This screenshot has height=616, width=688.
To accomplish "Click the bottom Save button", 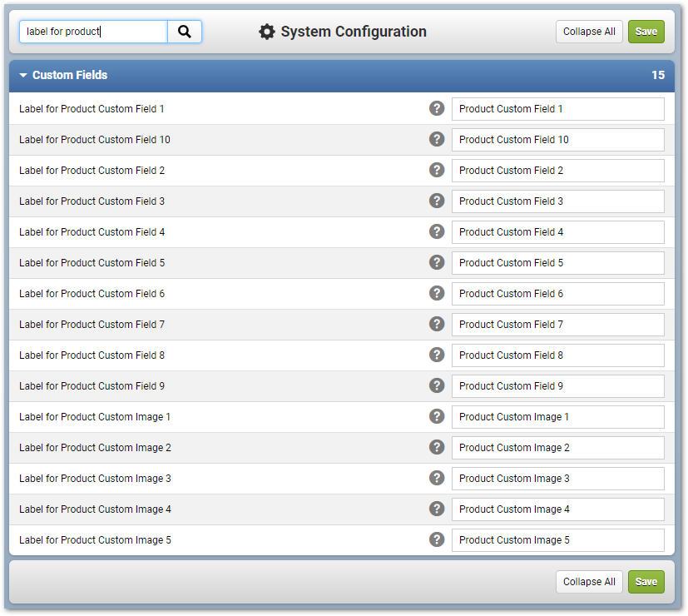I will point(646,582).
